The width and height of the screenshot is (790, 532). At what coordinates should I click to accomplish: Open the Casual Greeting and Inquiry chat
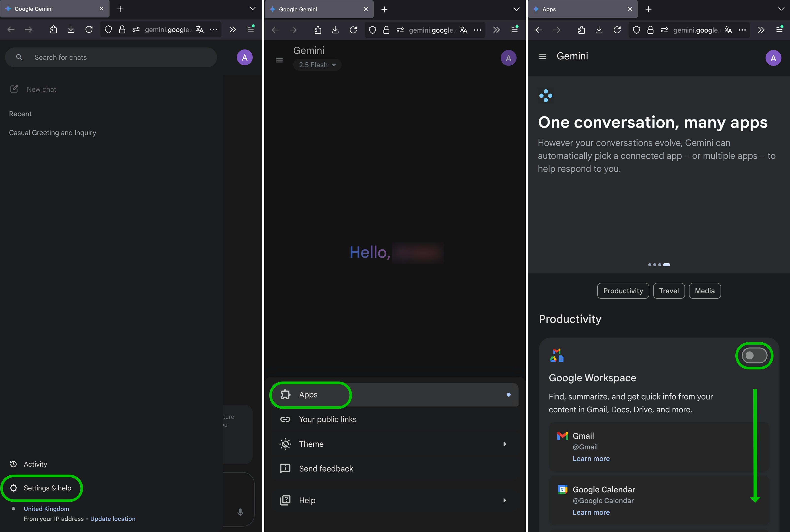click(53, 133)
